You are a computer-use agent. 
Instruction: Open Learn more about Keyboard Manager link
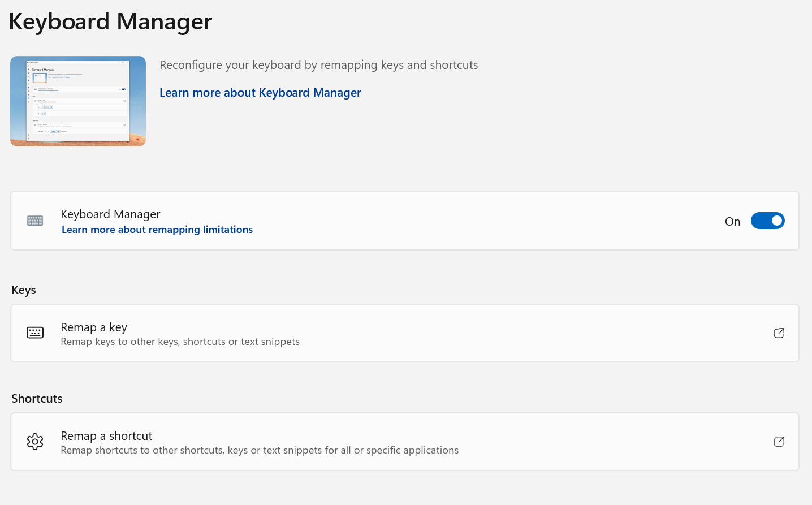[260, 93]
